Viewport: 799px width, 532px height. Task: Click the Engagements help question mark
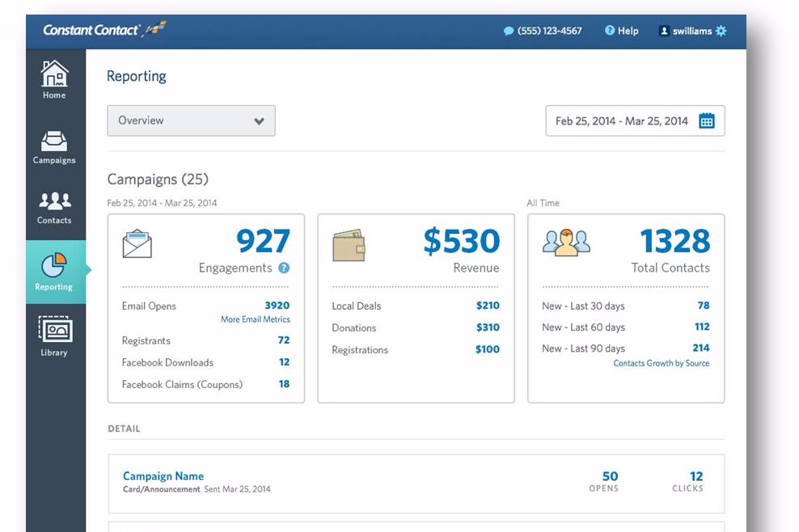click(284, 268)
